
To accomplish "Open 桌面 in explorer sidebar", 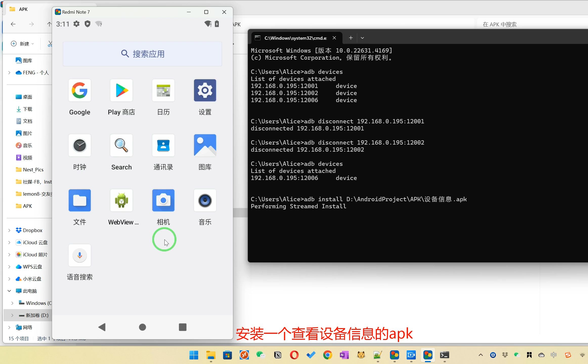I will [24, 97].
